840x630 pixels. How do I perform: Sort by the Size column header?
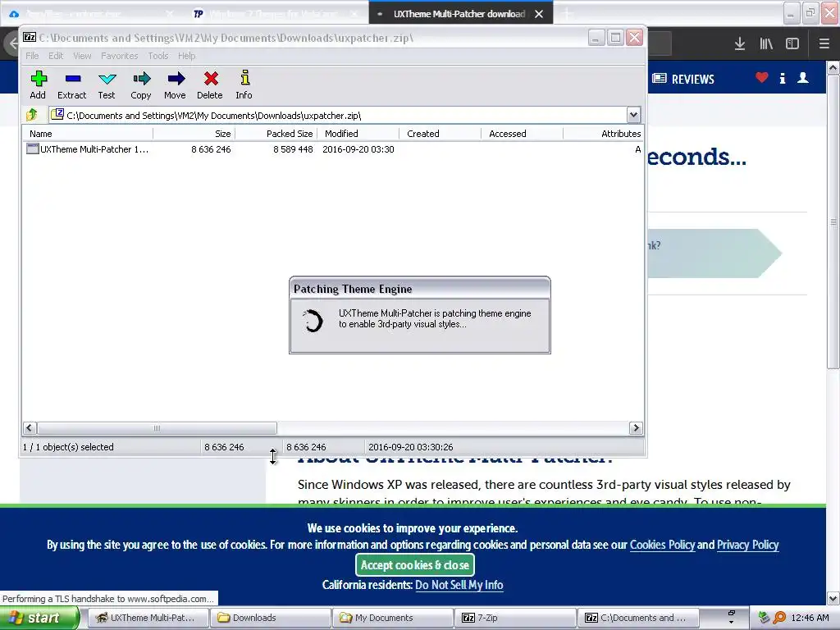[194, 134]
